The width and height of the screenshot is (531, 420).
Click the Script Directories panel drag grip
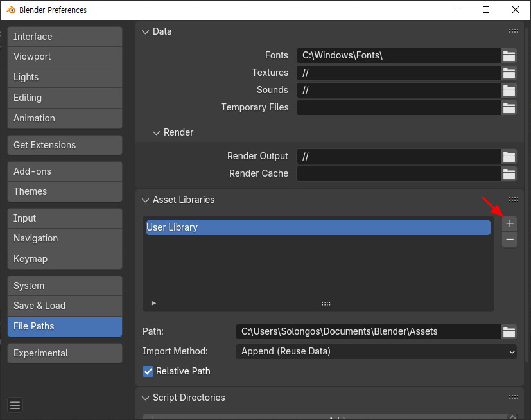[x=514, y=397]
